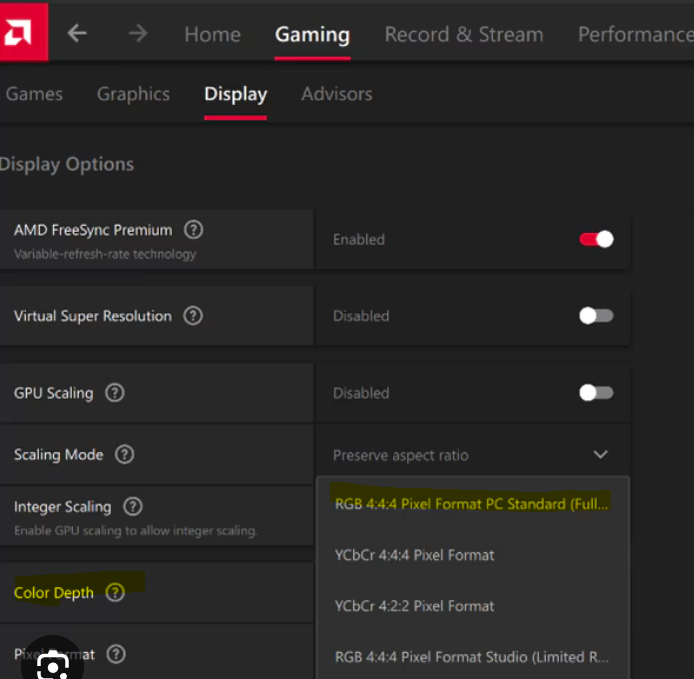Click 'Enable GPU scaling to allow integer scaling' text
This screenshot has width=694, height=679.
pyautogui.click(x=135, y=530)
